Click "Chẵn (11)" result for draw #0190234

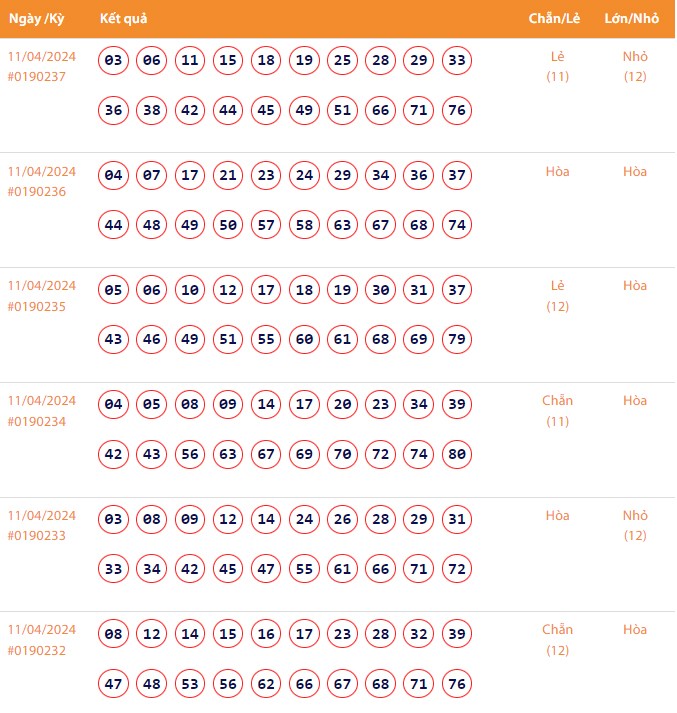pyautogui.click(x=557, y=411)
